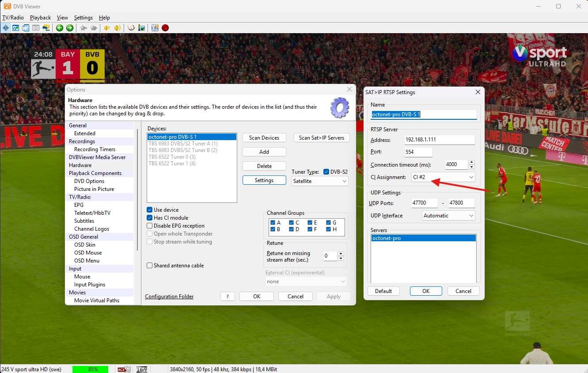Screen dimensions: 588x373
Task: Open the Tuner Type Satellite dropdown
Action: 320,181
